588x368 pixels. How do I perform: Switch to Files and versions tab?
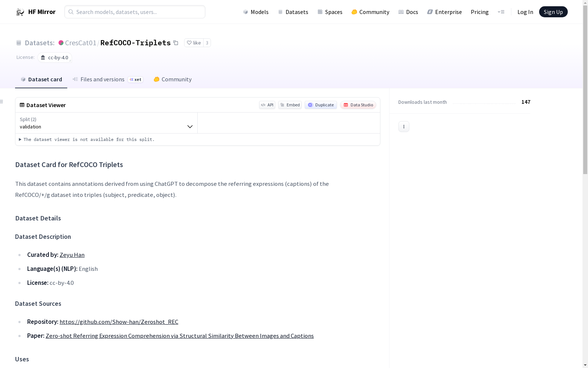click(108, 79)
